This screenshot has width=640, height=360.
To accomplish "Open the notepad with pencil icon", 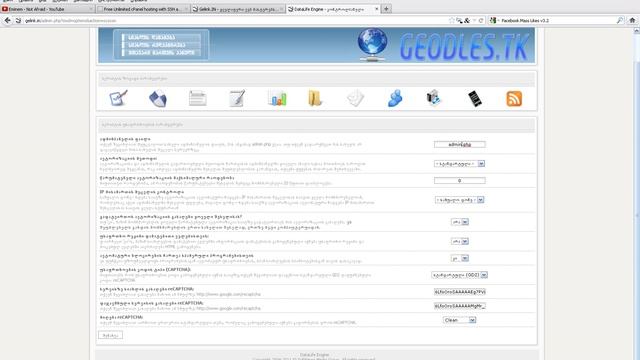I will (x=237, y=98).
